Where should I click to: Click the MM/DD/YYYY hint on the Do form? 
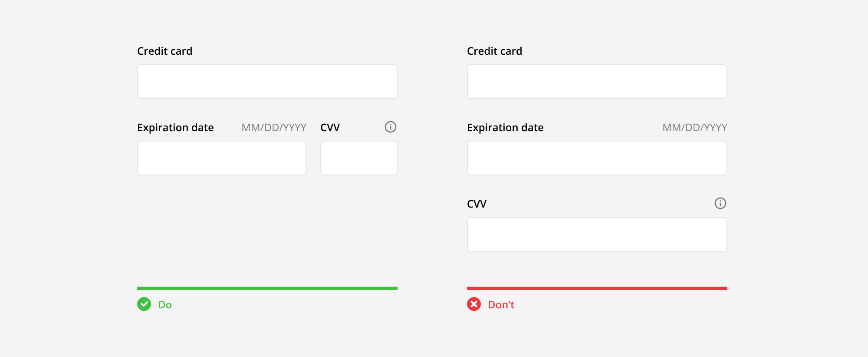tap(273, 127)
